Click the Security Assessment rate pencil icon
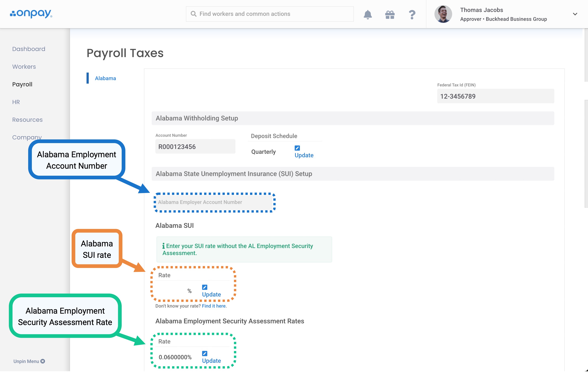 pos(205,353)
